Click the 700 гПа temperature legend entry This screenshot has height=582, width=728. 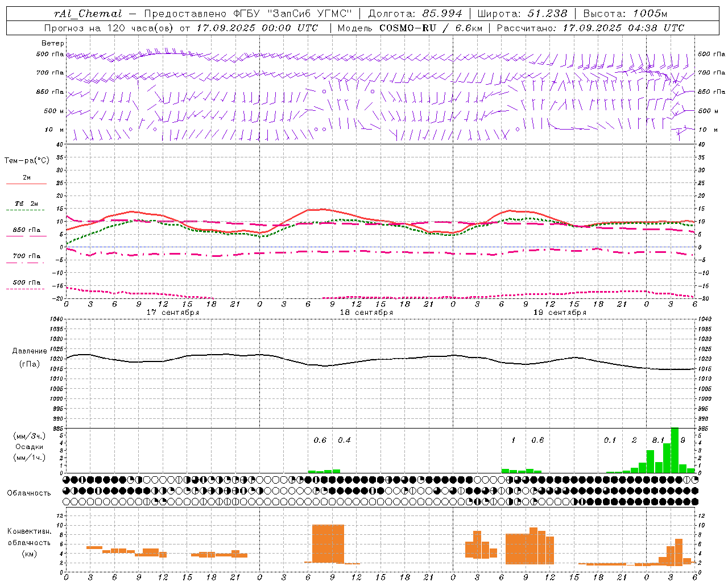pyautogui.click(x=26, y=256)
